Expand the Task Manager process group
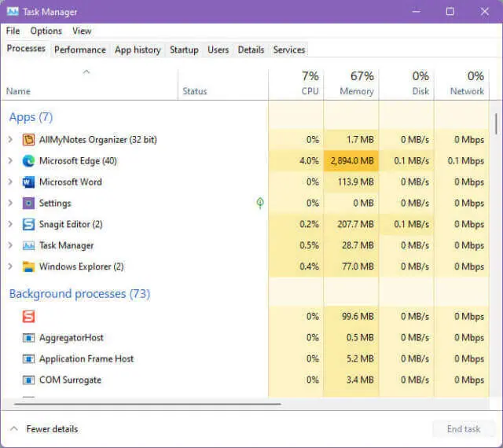Image resolution: width=503 pixels, height=448 pixels. [10, 245]
